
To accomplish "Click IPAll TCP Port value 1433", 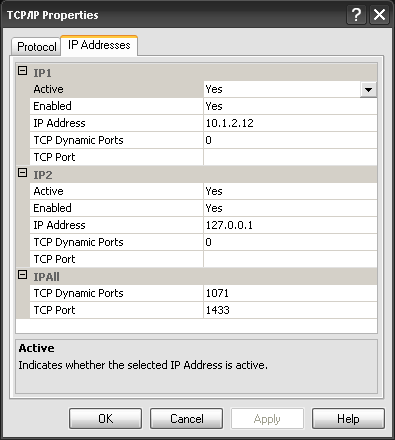I will [290, 310].
